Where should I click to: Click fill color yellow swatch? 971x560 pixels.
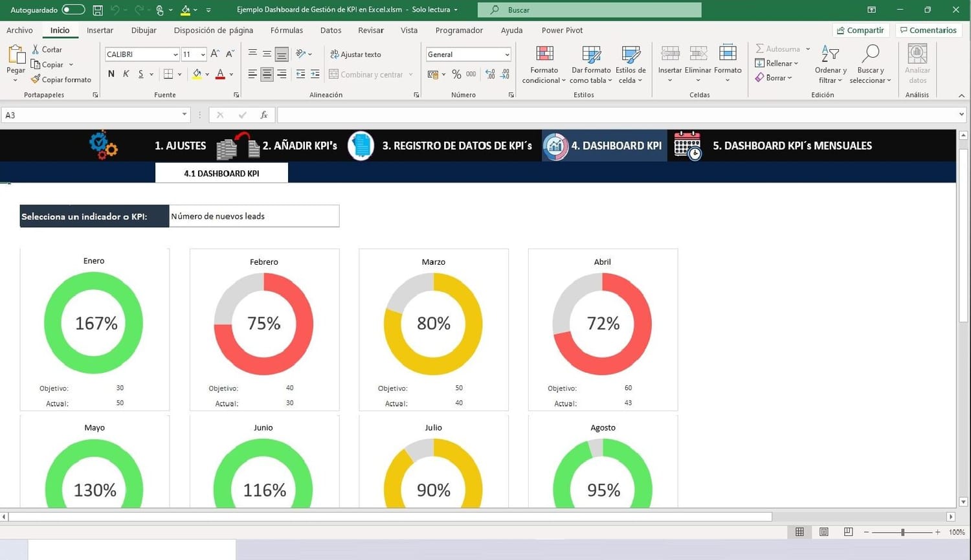197,74
